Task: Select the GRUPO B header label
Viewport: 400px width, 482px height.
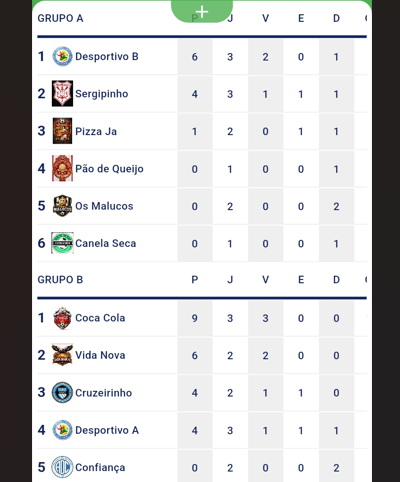Action: click(x=60, y=280)
